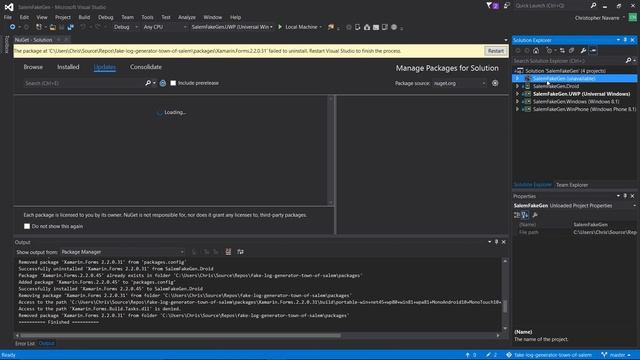Select the SalemFakeGen.WinPhone project
The image size is (640, 360).
[x=584, y=109]
